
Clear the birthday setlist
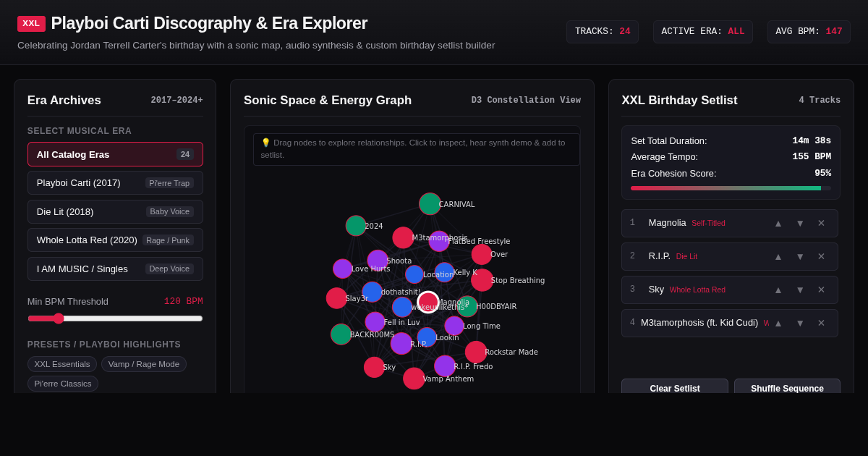(x=675, y=387)
